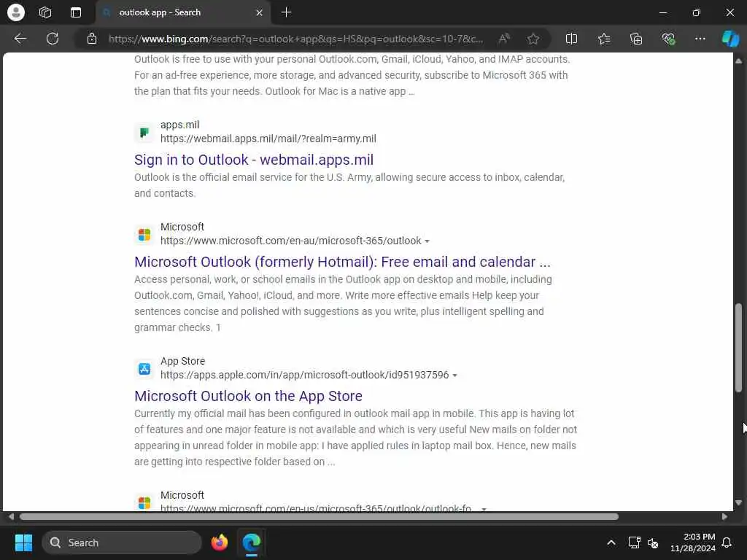This screenshot has width=747, height=560.
Task: Open a new tab with plus button
Action: click(x=286, y=12)
